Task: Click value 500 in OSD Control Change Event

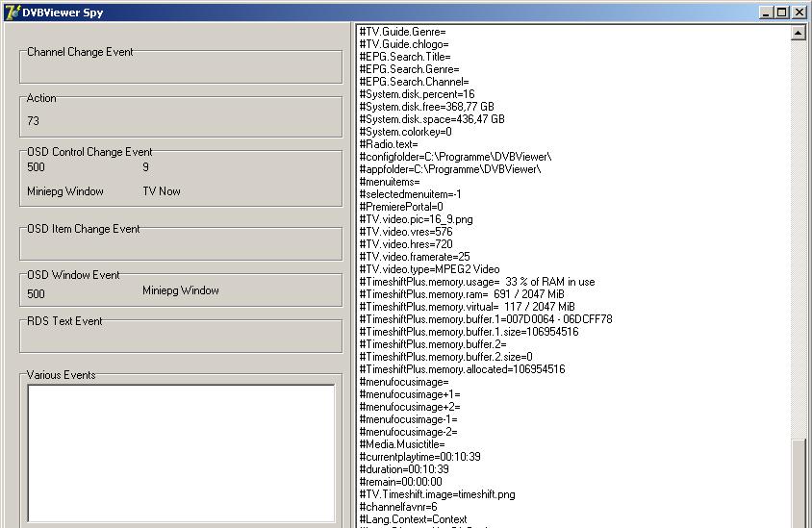Action: pos(36,167)
